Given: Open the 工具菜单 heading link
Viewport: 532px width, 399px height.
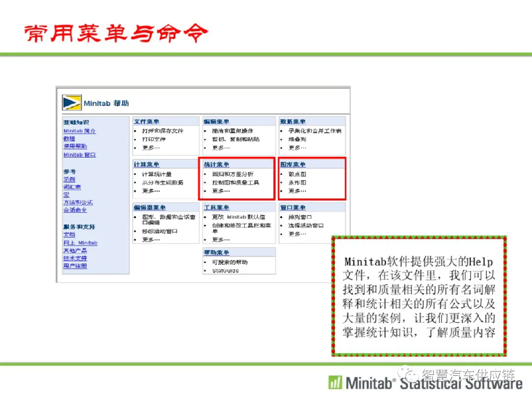Looking at the screenshot, I should 216,208.
